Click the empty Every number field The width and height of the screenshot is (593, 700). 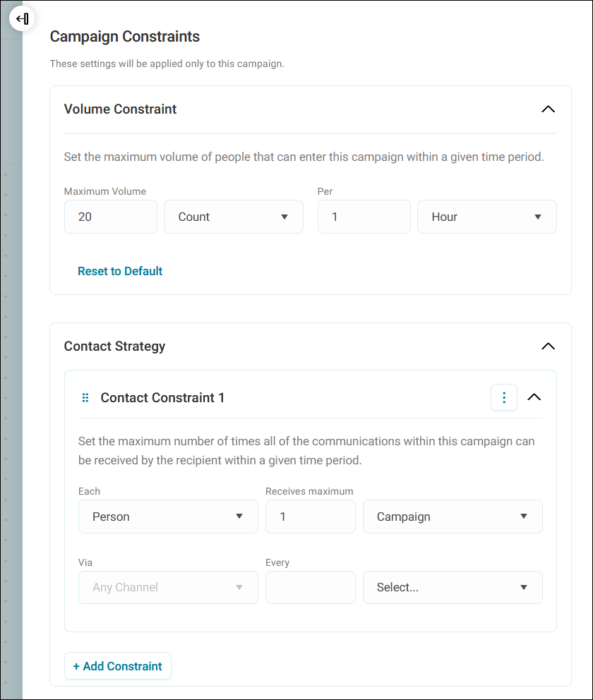(311, 588)
